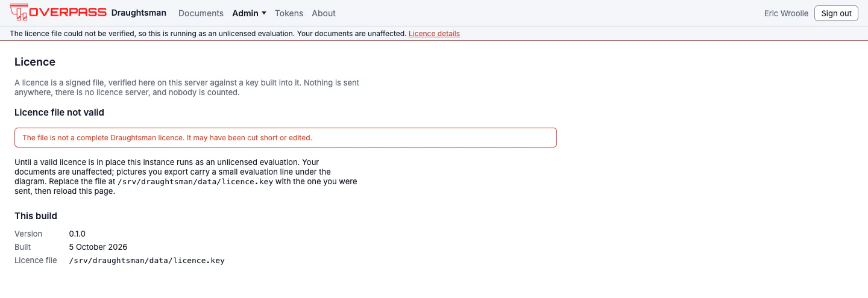Click the version value 0.1.0
Viewport: 868px width, 298px height.
(78, 234)
